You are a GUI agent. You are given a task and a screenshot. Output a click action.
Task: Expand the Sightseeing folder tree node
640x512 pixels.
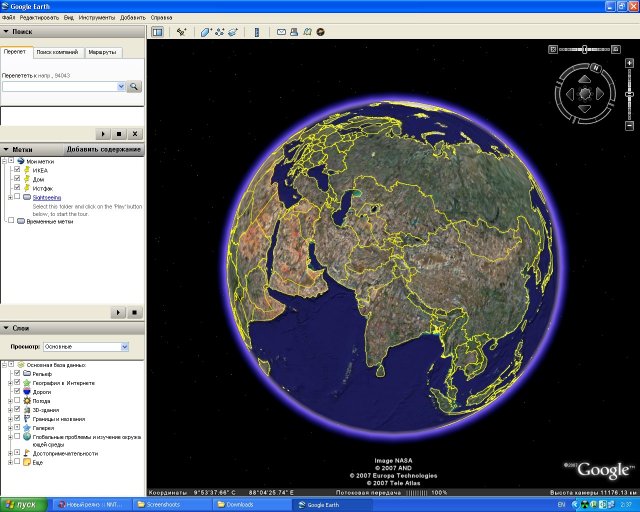point(10,198)
